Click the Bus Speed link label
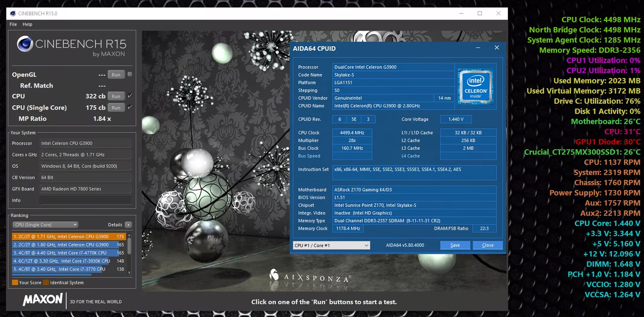This screenshot has height=317, width=644. point(309,156)
